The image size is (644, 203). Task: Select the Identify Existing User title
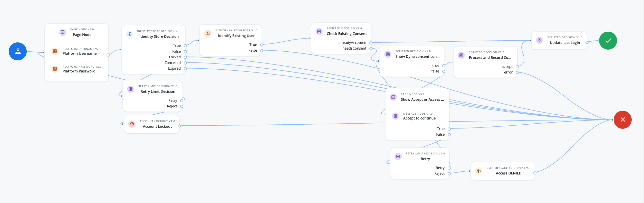[x=236, y=36]
